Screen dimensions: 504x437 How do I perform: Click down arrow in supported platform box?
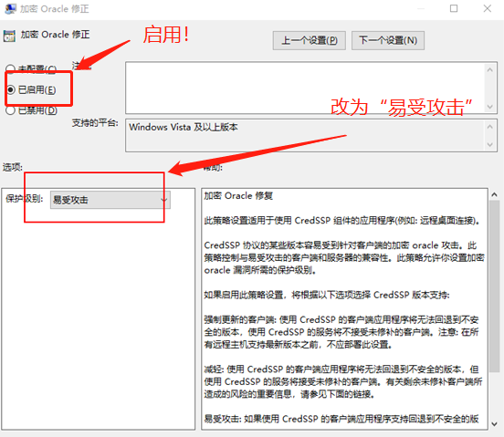click(x=490, y=144)
